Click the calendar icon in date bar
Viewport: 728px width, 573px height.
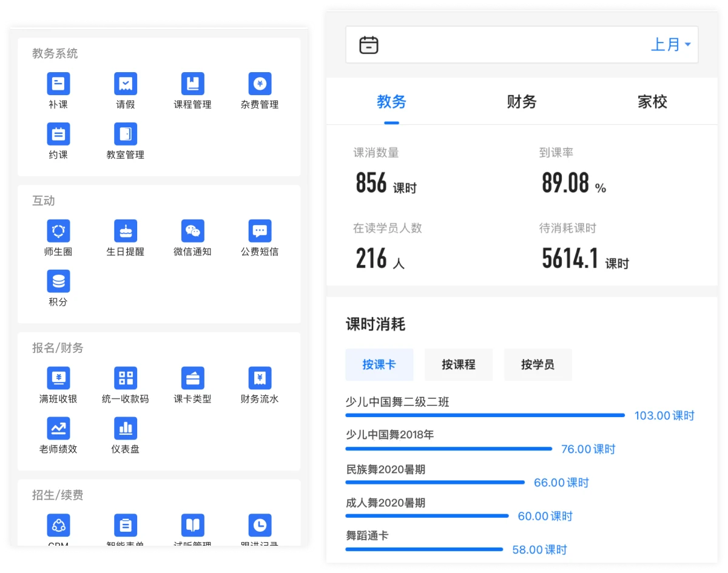(369, 45)
